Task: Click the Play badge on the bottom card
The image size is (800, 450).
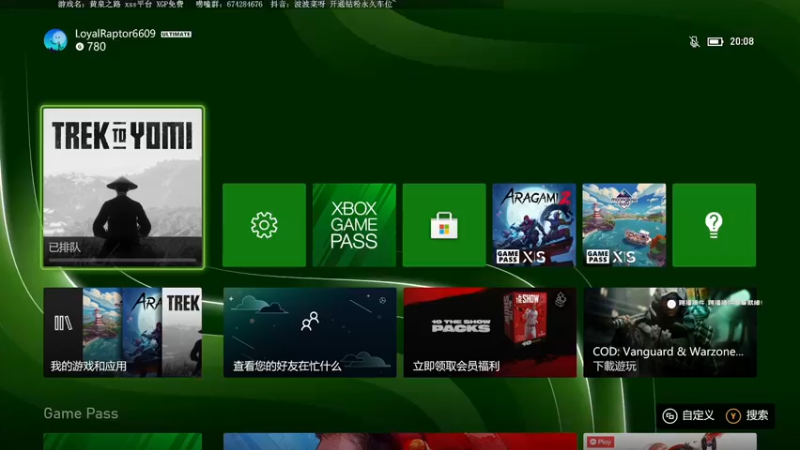Action: tap(600, 442)
